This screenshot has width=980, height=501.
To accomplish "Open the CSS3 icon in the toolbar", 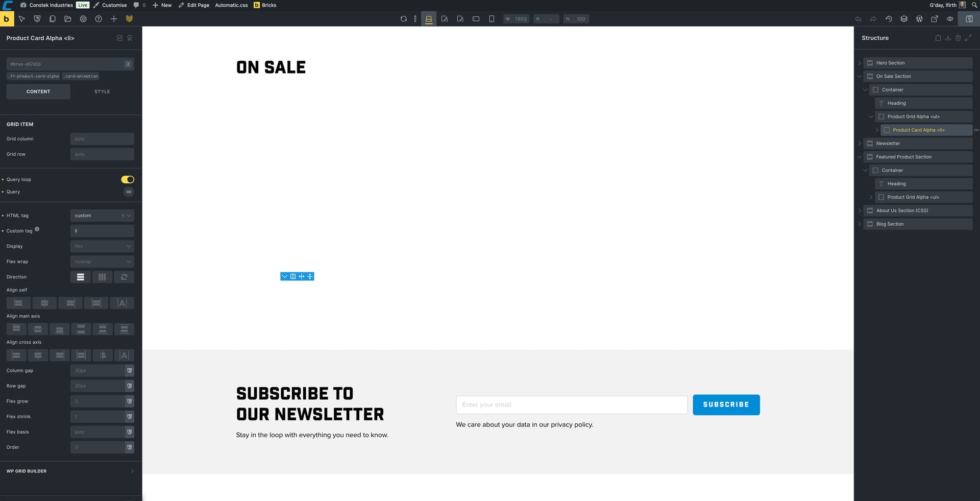I will (x=37, y=19).
